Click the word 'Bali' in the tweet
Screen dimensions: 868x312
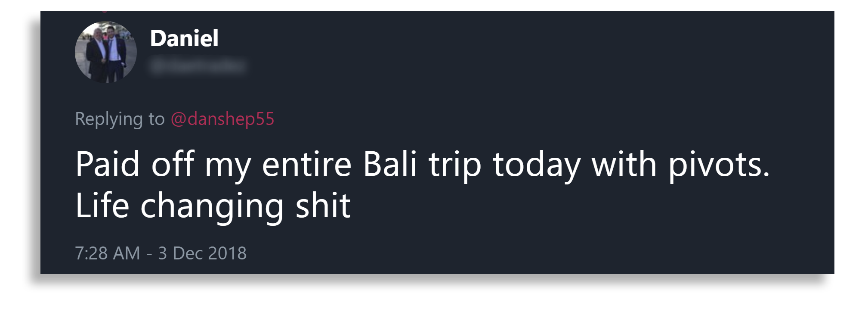pos(390,164)
